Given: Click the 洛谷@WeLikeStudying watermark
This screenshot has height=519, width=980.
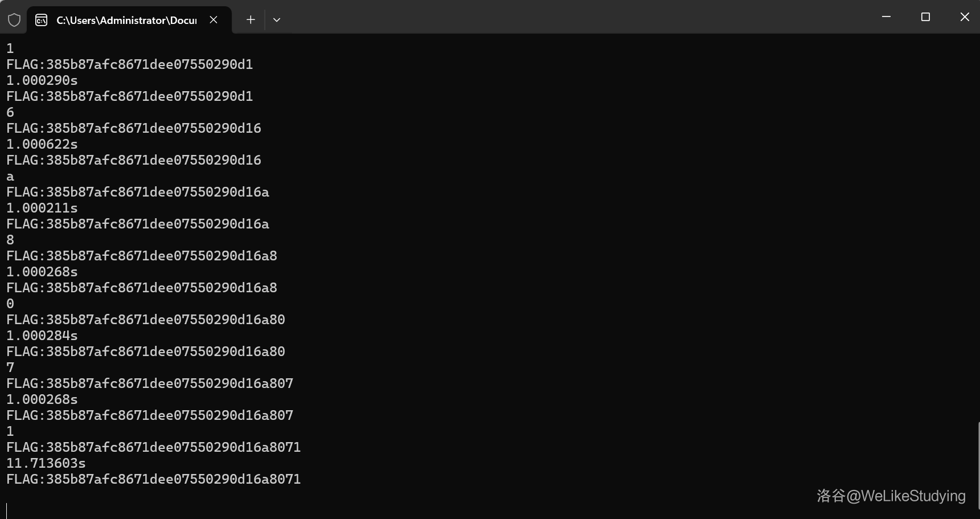Looking at the screenshot, I should [x=891, y=496].
